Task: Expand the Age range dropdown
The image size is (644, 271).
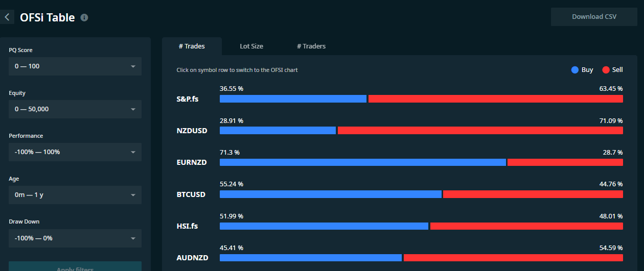Action: coord(75,195)
